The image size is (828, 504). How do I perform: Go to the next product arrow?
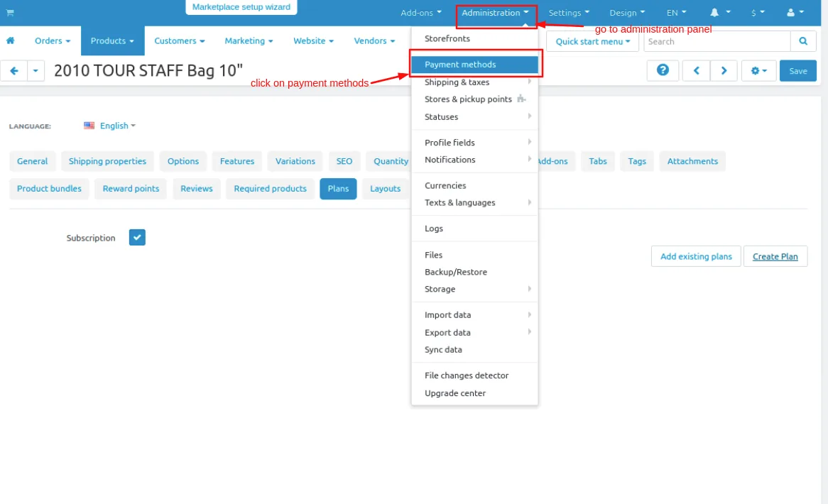coord(724,71)
